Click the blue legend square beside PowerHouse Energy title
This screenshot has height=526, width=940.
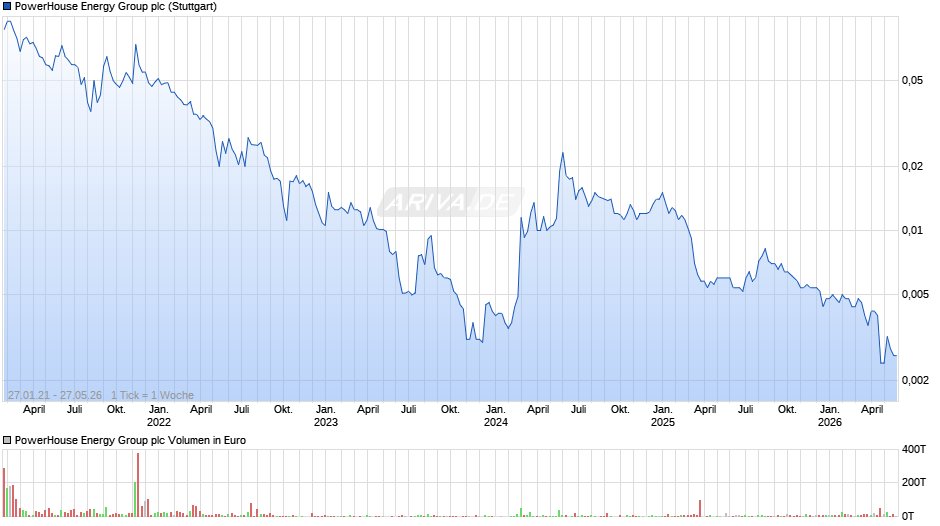(x=7, y=7)
